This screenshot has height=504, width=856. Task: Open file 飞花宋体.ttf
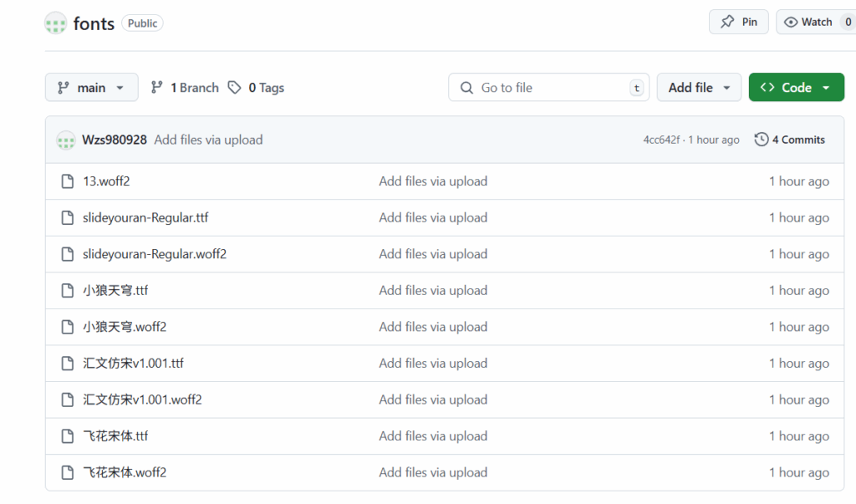coord(115,436)
